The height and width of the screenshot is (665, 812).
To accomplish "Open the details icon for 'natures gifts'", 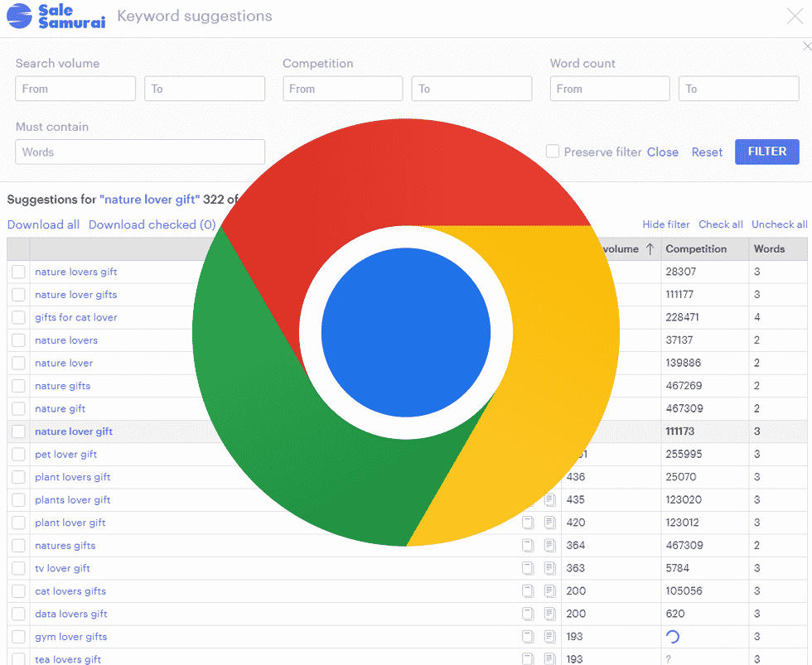I will [x=549, y=546].
